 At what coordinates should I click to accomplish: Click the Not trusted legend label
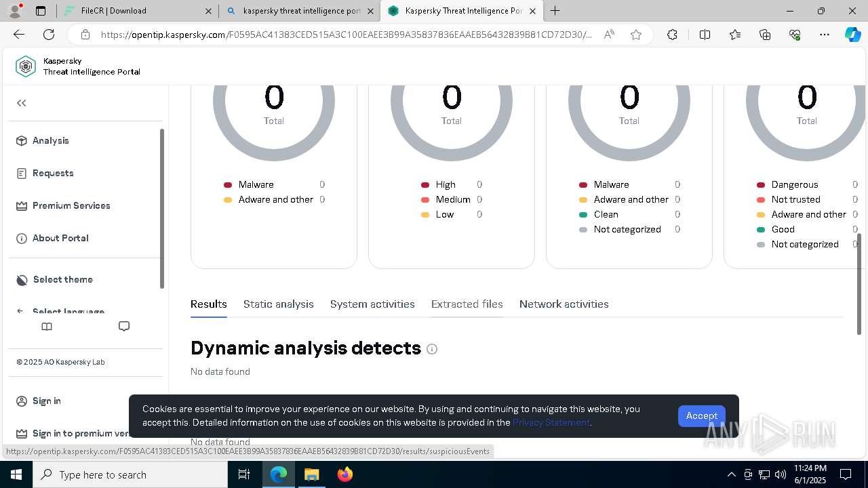click(x=795, y=199)
